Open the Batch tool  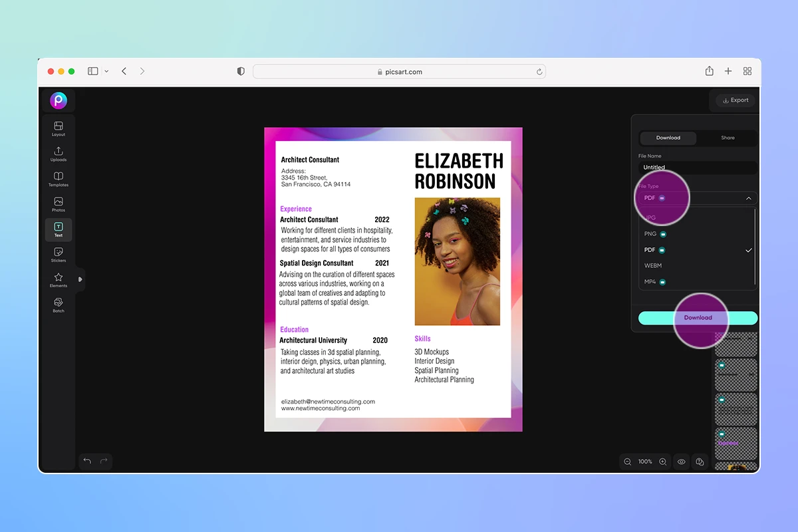[58, 305]
